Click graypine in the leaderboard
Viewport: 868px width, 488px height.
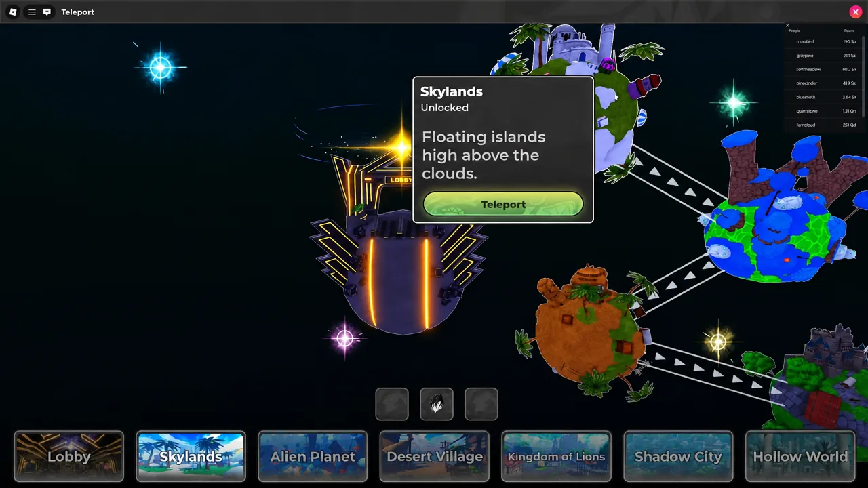click(x=805, y=56)
